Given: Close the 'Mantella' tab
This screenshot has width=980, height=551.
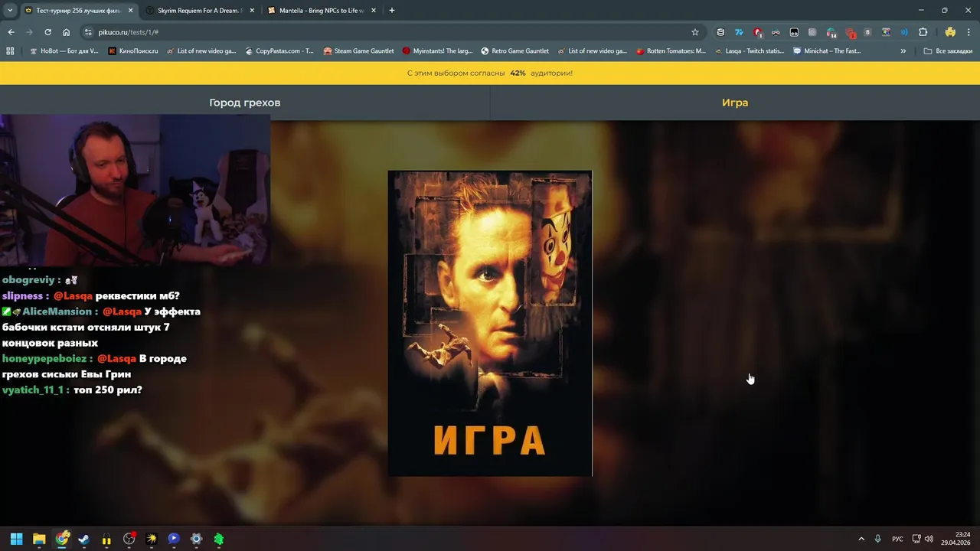Looking at the screenshot, I should pos(374,11).
